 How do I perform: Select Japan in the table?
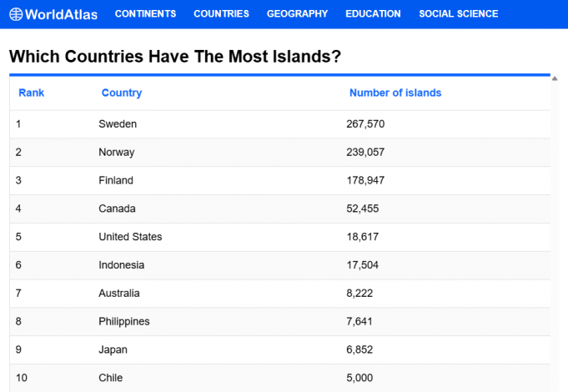pos(113,350)
